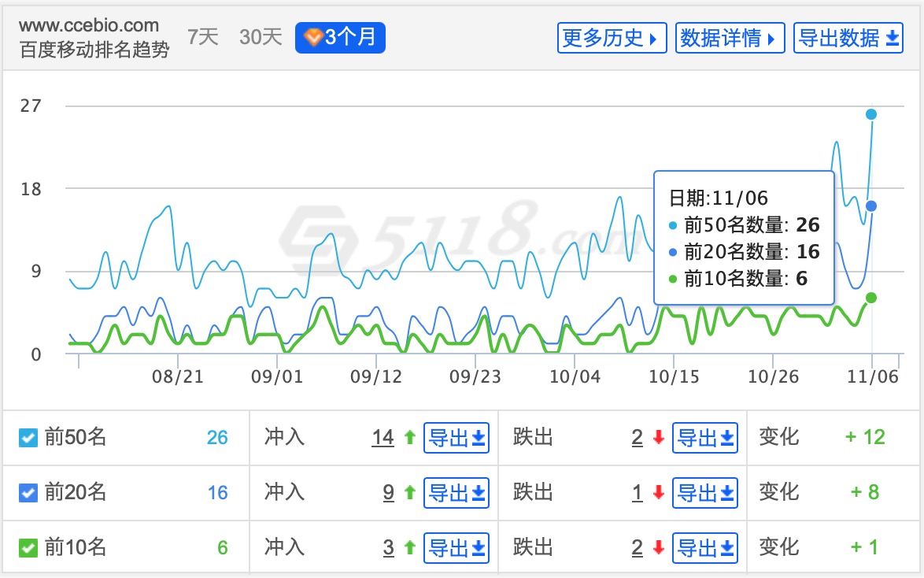Image resolution: width=924 pixels, height=578 pixels.
Task: Toggle the 前20名 checkbox off
Action: pos(28,492)
